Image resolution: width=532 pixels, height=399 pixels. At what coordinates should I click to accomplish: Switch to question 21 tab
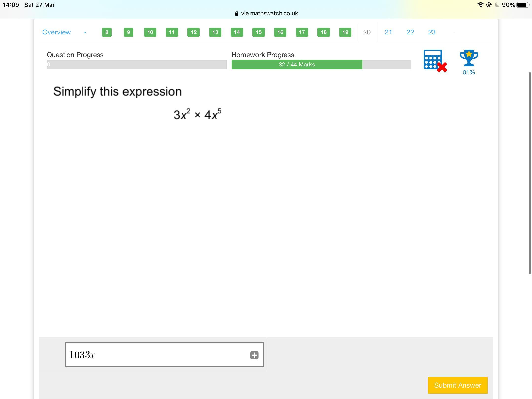click(388, 32)
